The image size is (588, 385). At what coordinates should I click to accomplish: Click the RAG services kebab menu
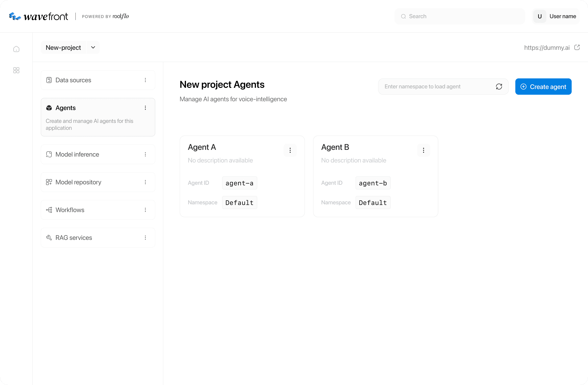tap(145, 238)
